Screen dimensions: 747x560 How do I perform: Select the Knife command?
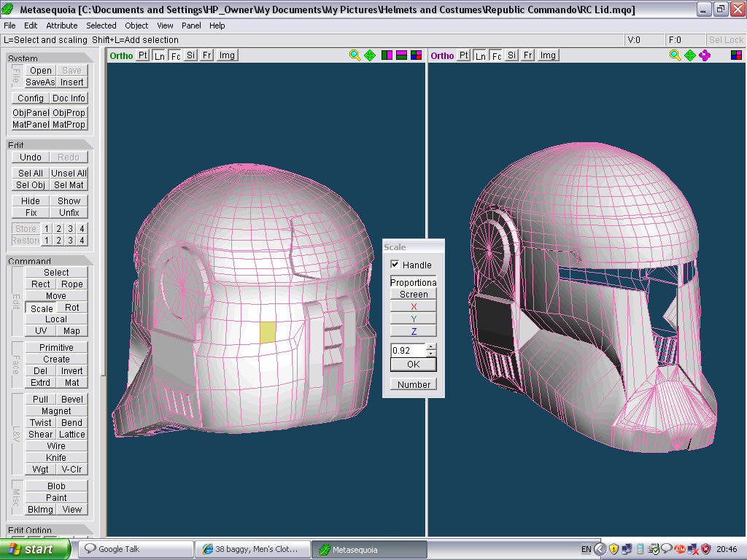pyautogui.click(x=56, y=458)
